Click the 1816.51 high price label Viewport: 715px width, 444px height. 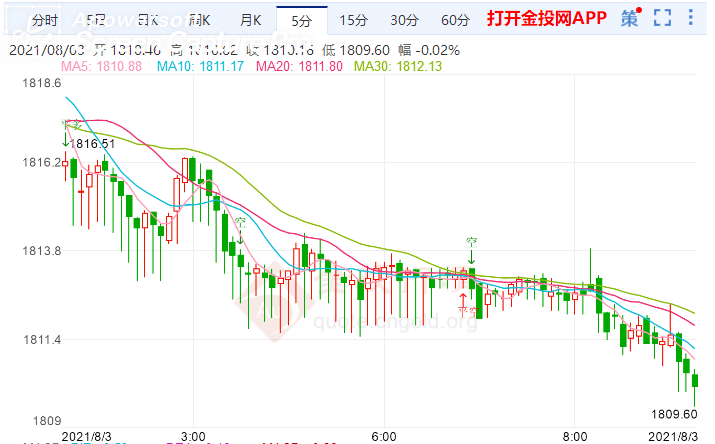93,144
